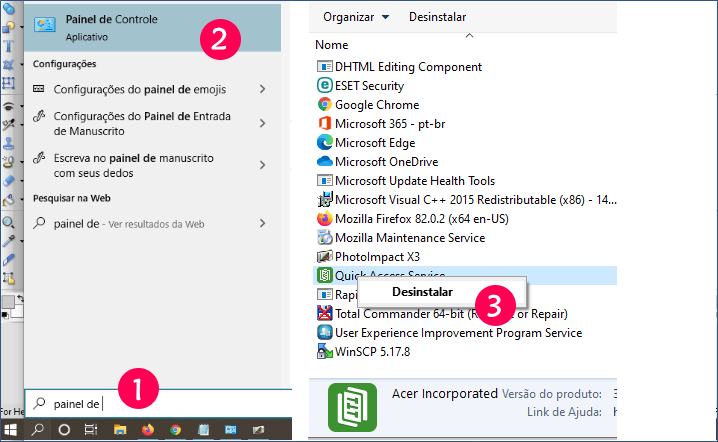Open Configurações do painel de emojis
Screen dimensions: 718x442
tap(140, 89)
